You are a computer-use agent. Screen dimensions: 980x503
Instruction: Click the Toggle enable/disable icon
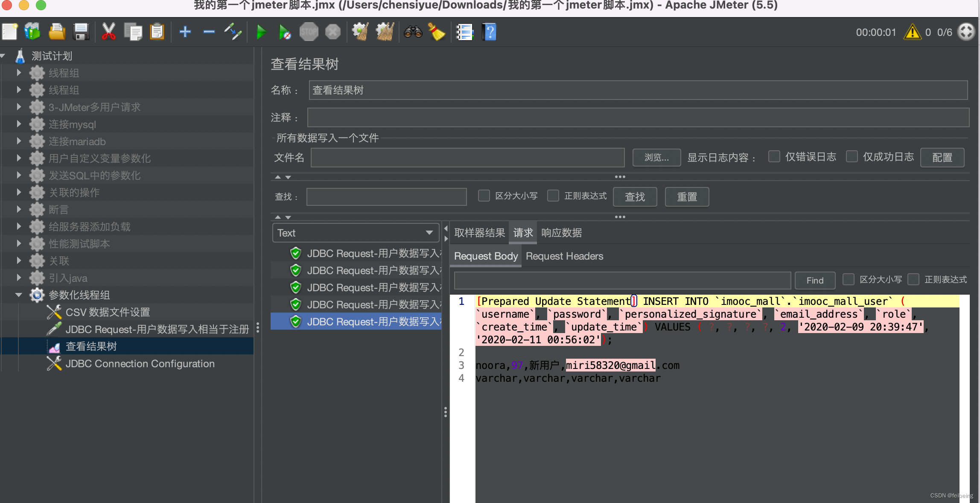tap(233, 32)
